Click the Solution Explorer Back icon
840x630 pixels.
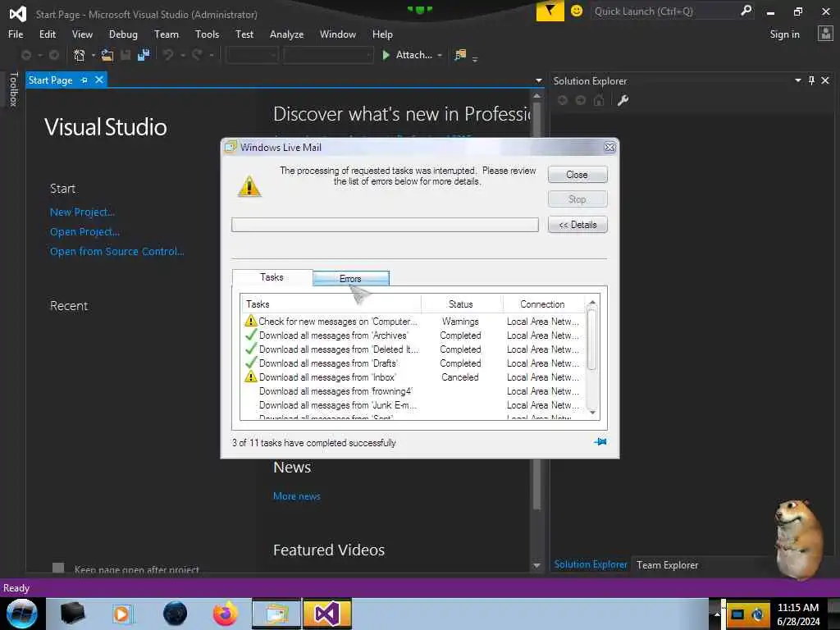563,100
